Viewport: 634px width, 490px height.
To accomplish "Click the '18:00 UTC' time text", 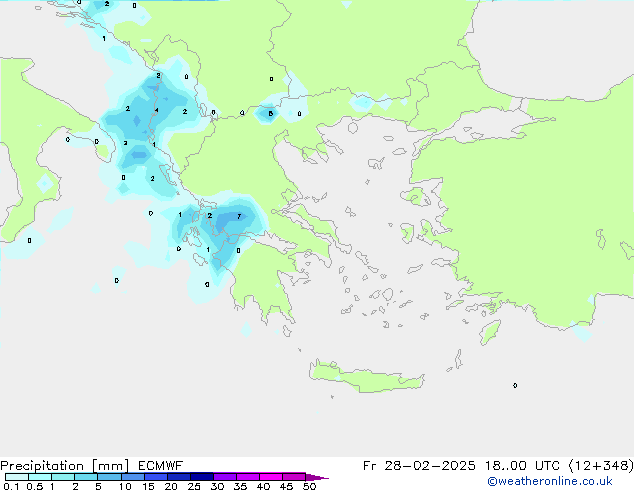I will 522,466.
